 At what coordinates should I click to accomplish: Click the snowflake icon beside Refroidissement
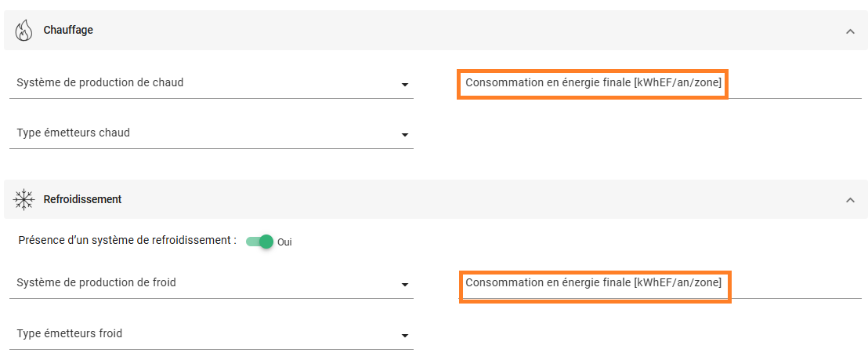24,200
